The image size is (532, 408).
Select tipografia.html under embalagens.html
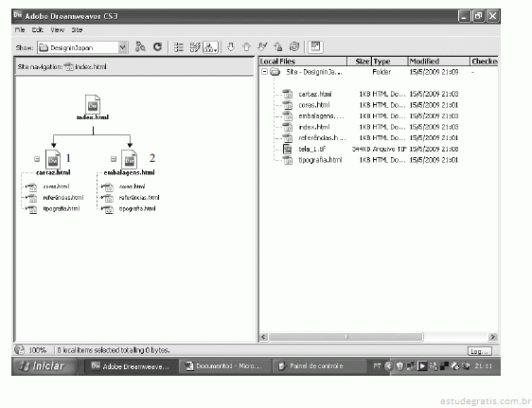[137, 208]
